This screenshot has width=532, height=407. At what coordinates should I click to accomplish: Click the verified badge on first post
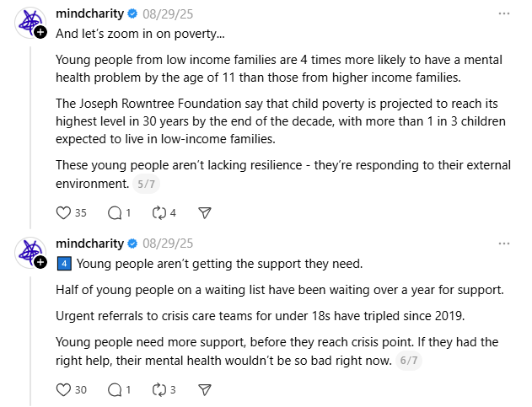click(132, 14)
